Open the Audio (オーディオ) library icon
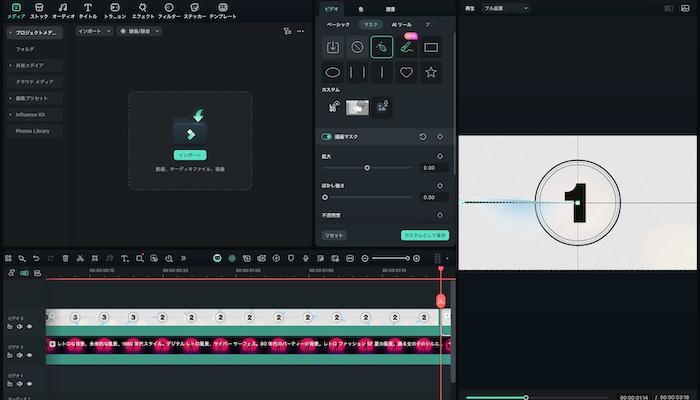 pos(63,12)
